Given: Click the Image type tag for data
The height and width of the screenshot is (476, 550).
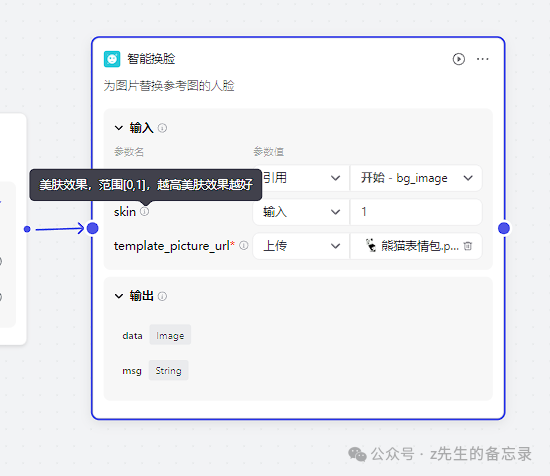Looking at the screenshot, I should tap(170, 335).
